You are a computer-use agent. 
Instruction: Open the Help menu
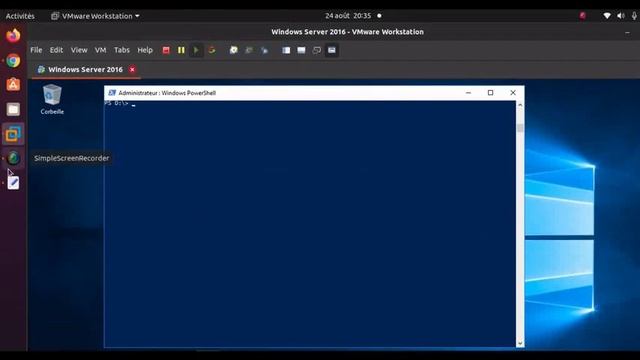tap(145, 50)
